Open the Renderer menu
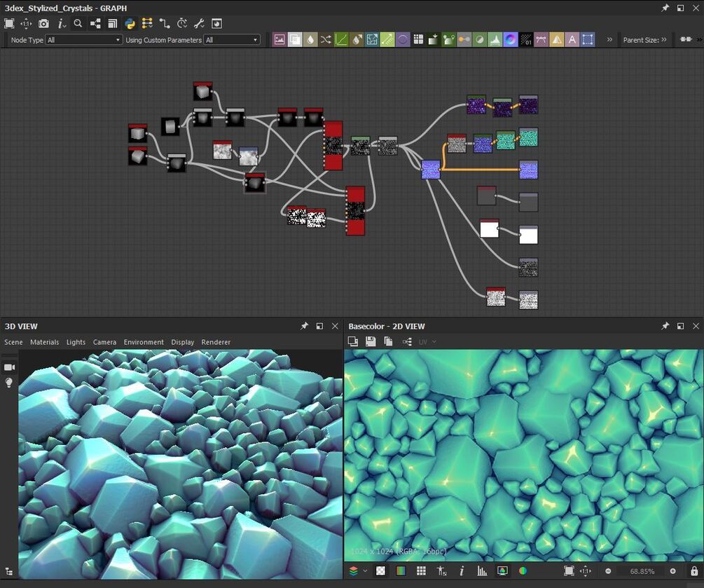The width and height of the screenshot is (704, 588). [x=216, y=342]
